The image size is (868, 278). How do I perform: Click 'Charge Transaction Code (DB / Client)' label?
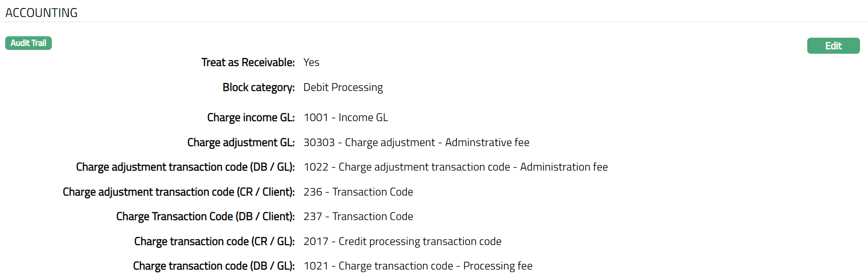click(205, 216)
